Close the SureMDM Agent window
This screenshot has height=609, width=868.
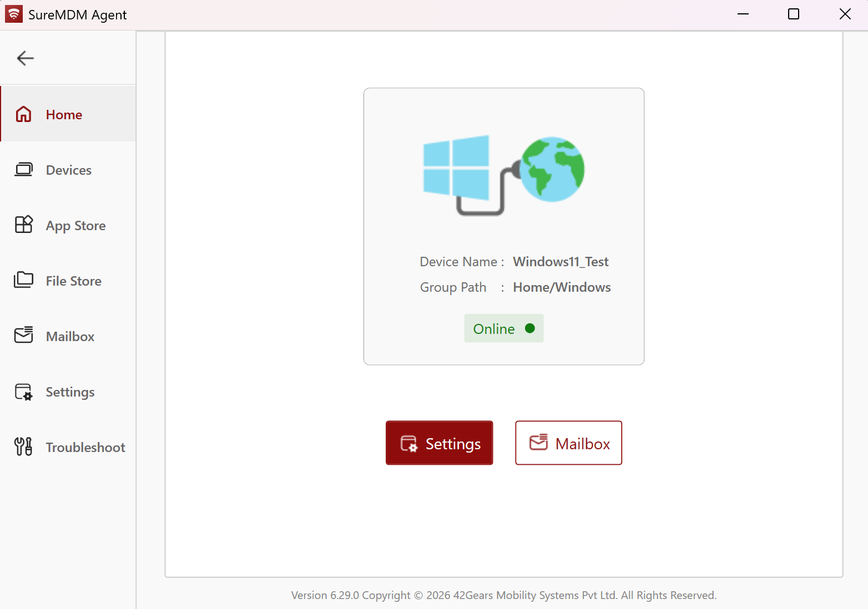coord(845,14)
